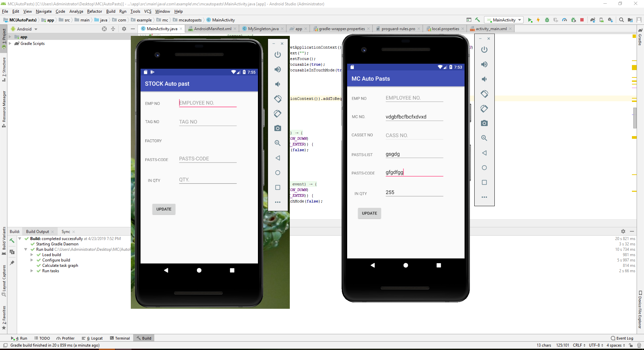Attach debugger to Android process icon
This screenshot has width=644, height=350.
pyautogui.click(x=574, y=20)
